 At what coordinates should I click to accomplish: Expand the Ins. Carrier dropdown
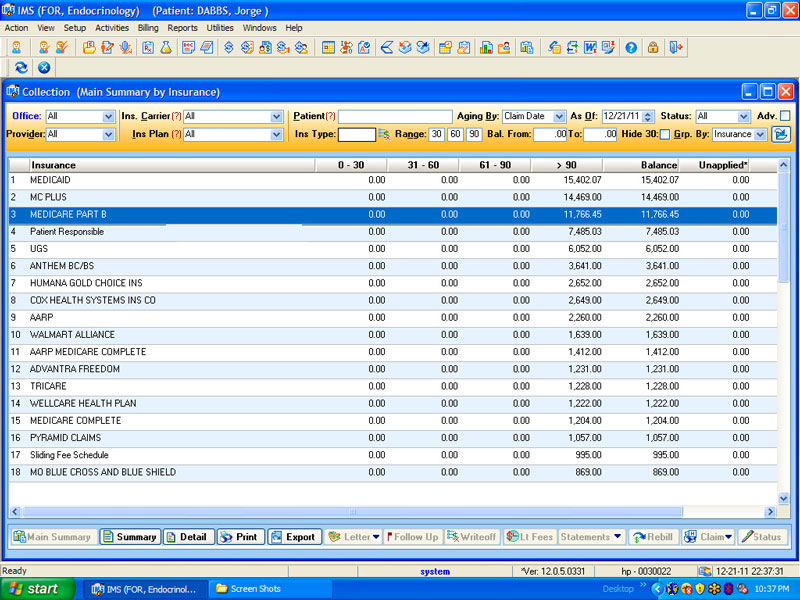tap(277, 116)
